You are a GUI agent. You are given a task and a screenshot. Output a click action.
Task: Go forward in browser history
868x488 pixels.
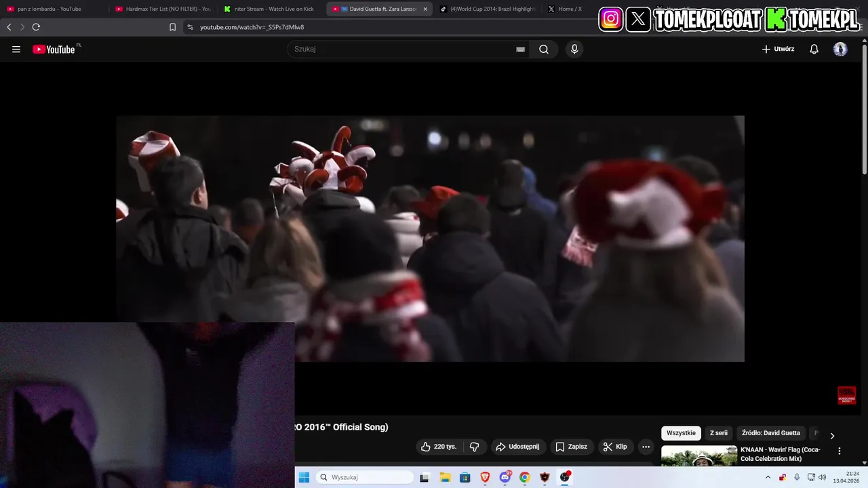[x=22, y=27]
